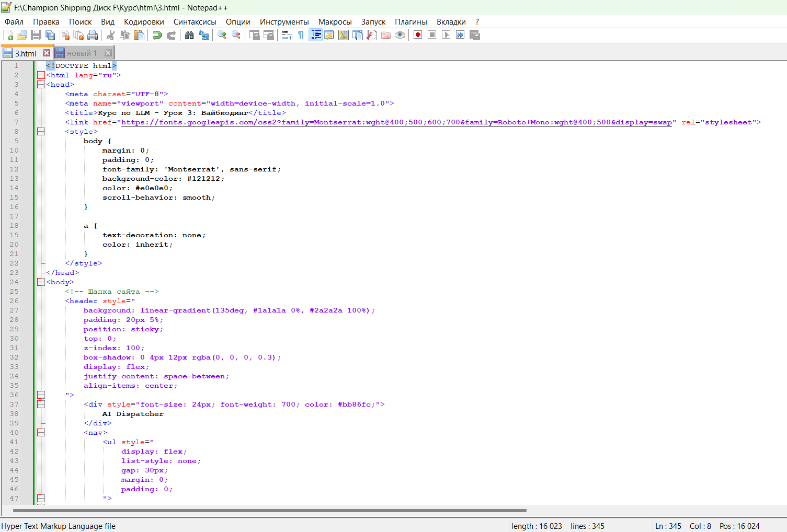Open the ? help menu
This screenshot has width=787, height=532.
coord(477,22)
